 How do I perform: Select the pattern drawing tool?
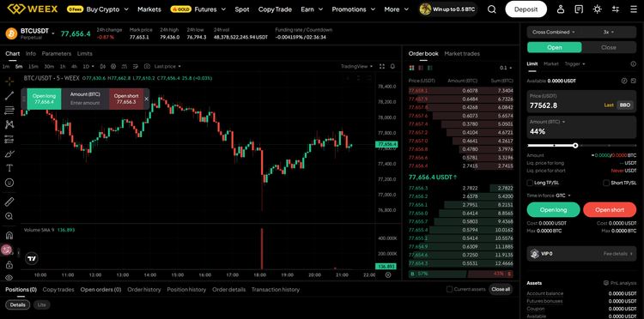(x=9, y=124)
